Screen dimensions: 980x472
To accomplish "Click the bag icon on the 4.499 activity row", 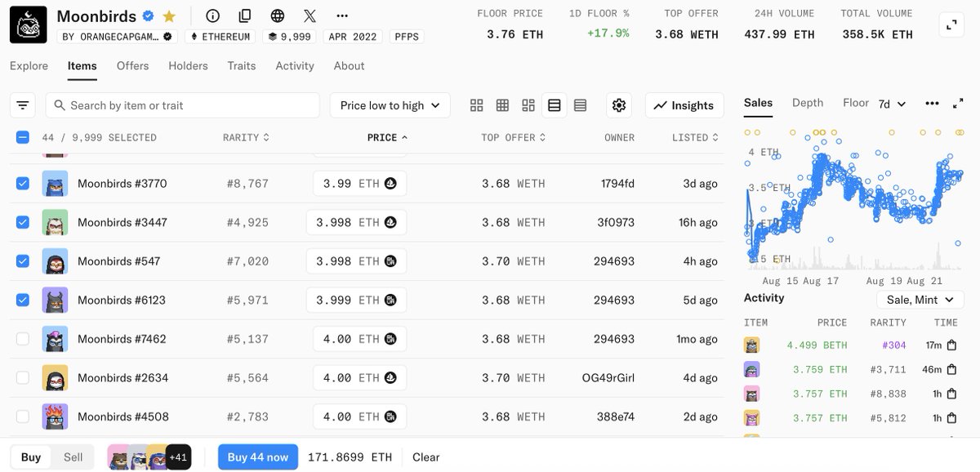I will click(x=951, y=345).
